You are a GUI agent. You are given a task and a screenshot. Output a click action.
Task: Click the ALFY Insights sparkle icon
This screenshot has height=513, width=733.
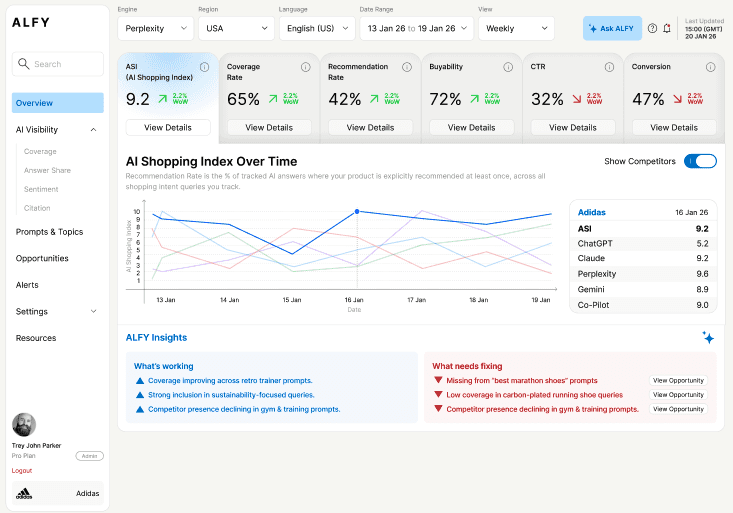coord(708,337)
